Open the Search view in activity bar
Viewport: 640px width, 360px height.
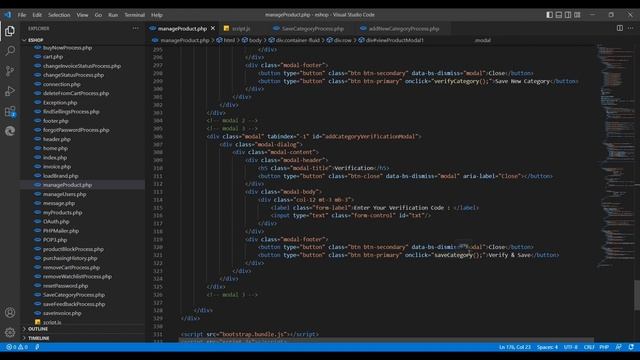tap(10, 51)
